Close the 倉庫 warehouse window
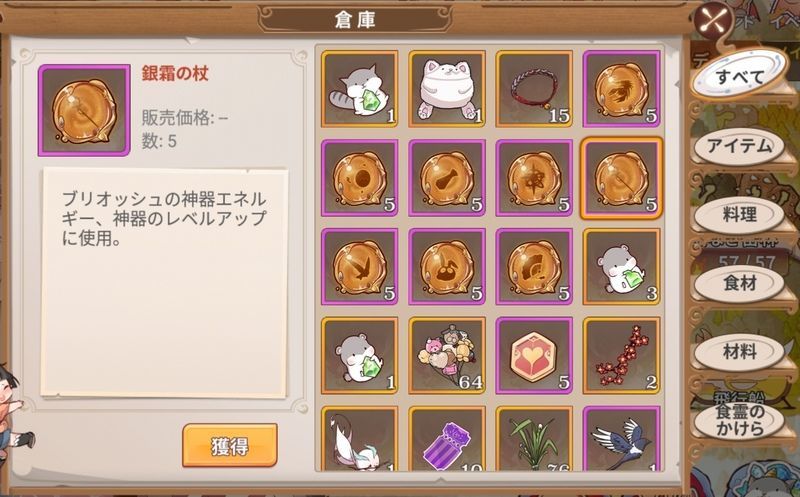The height and width of the screenshot is (497, 800). [x=713, y=22]
